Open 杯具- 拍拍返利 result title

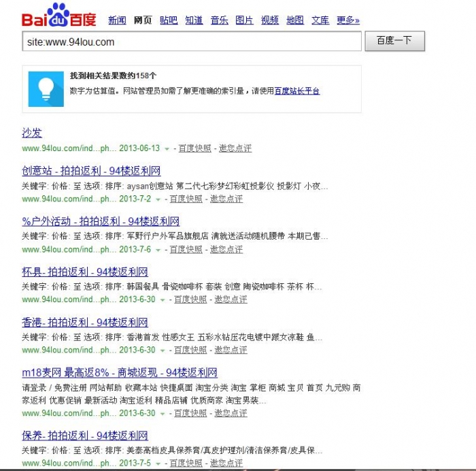pos(85,272)
